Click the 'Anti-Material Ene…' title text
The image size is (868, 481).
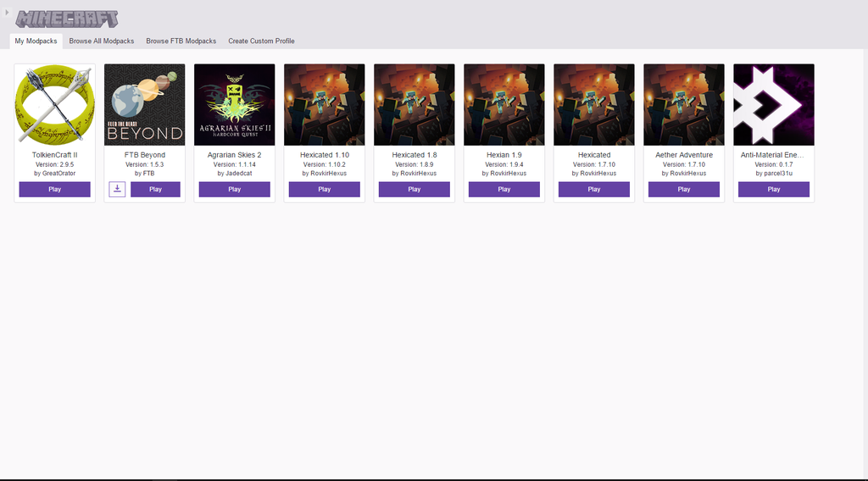click(772, 155)
